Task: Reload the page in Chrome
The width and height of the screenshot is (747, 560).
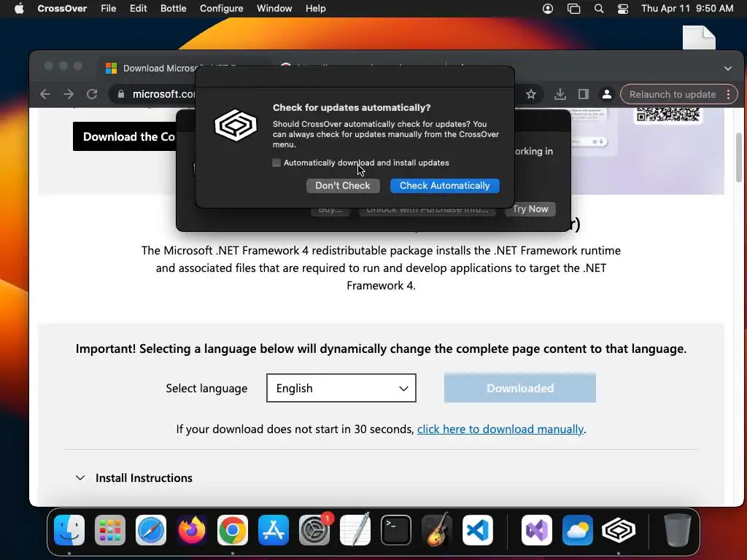Action: pos(92,94)
